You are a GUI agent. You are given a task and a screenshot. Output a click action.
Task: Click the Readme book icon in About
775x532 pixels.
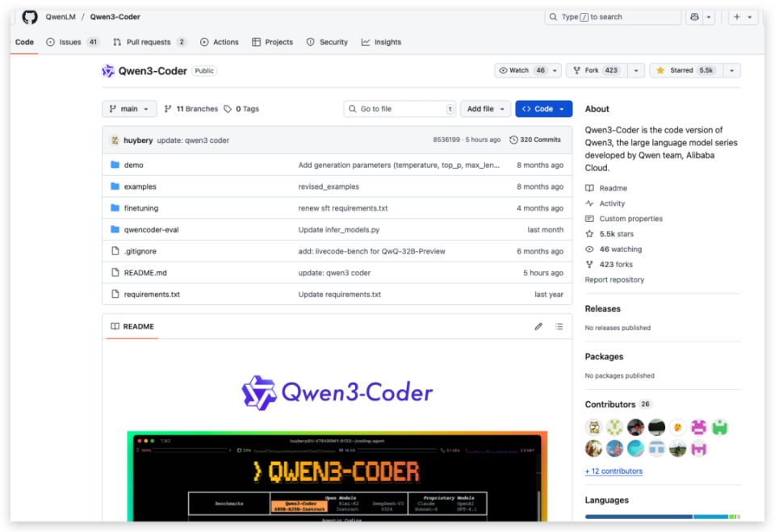click(x=589, y=187)
